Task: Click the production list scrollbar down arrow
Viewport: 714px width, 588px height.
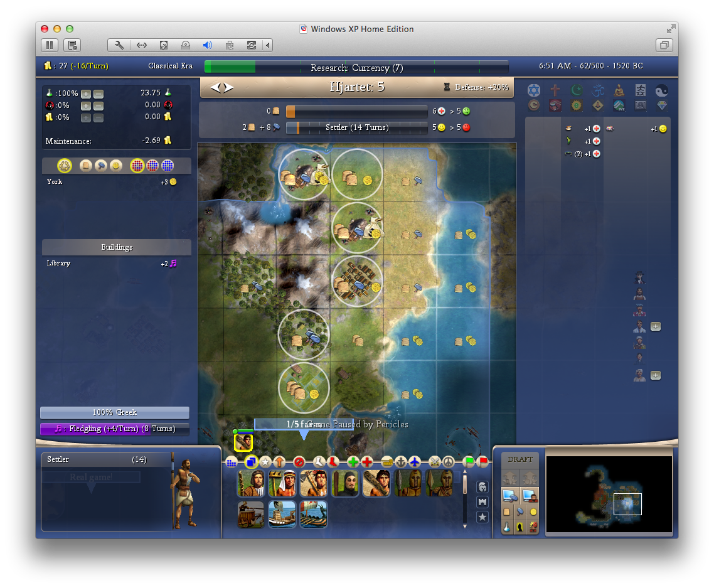Action: (x=465, y=526)
